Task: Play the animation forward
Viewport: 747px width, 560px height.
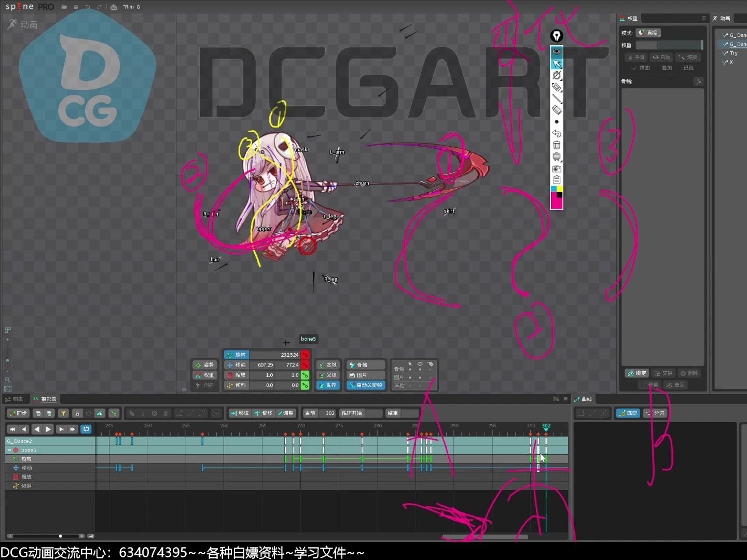Action: pyautogui.click(x=48, y=429)
